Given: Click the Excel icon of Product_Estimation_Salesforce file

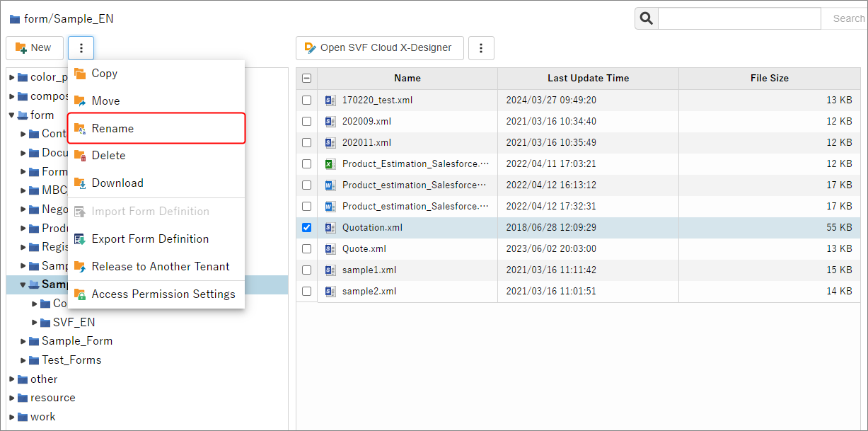Looking at the screenshot, I should (x=330, y=164).
